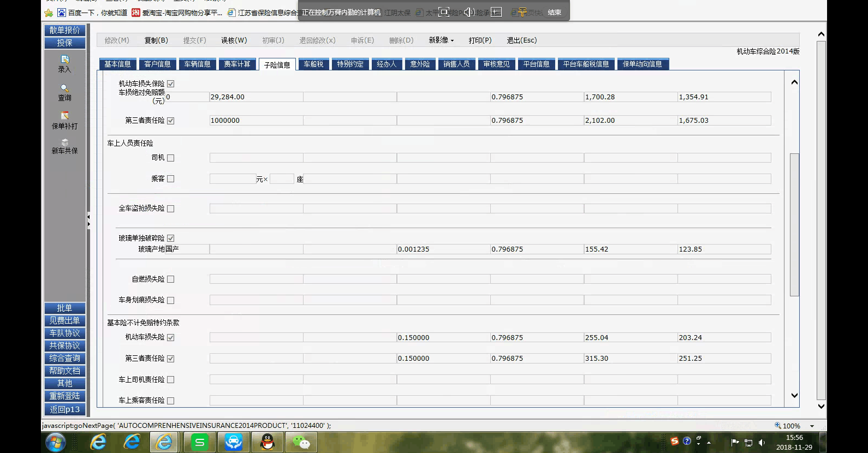Open the 百度一下 bookmark icon
Image resolution: width=868 pixels, height=453 pixels.
(x=62, y=13)
